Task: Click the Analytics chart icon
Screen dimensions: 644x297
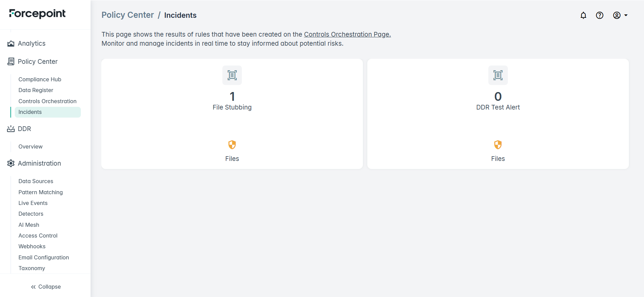Action: pos(11,43)
